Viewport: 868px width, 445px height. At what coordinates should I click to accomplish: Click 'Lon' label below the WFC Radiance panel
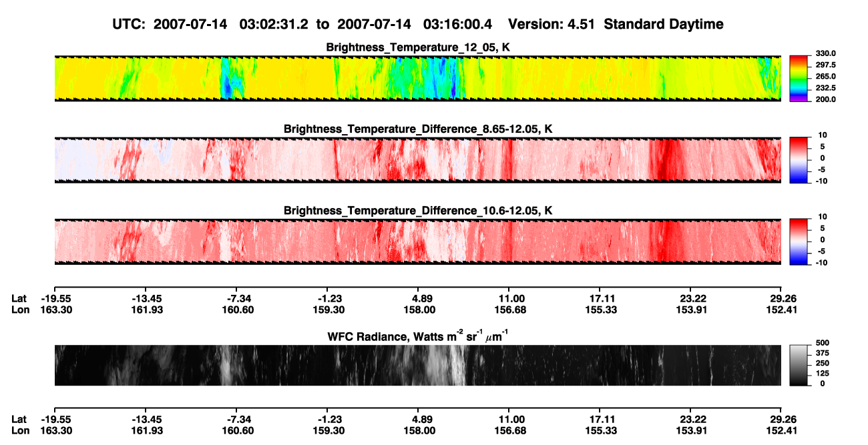[20, 431]
